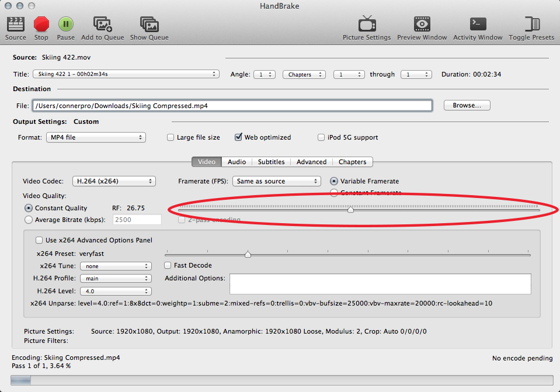Open the end chapter dropdown after through

pos(416,74)
